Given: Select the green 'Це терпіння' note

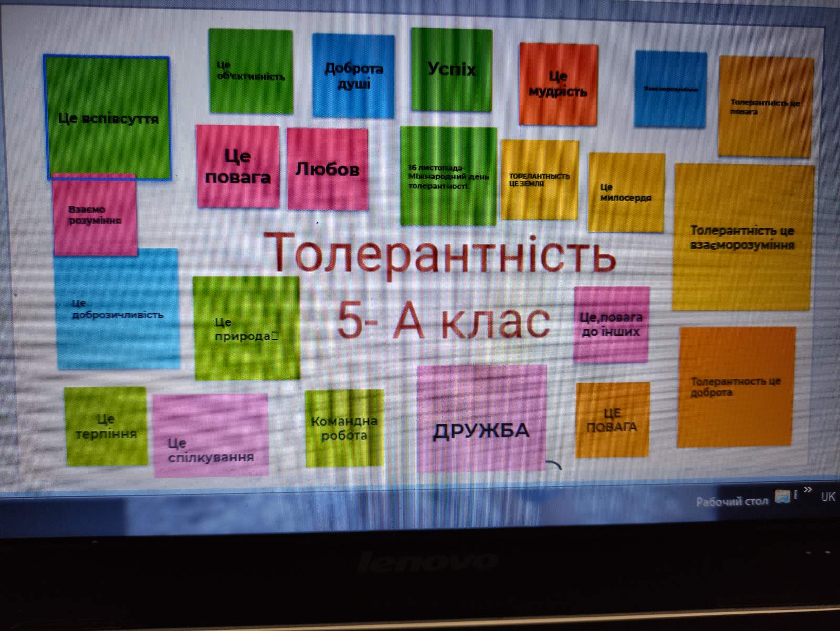Looking at the screenshot, I should pyautogui.click(x=106, y=426).
